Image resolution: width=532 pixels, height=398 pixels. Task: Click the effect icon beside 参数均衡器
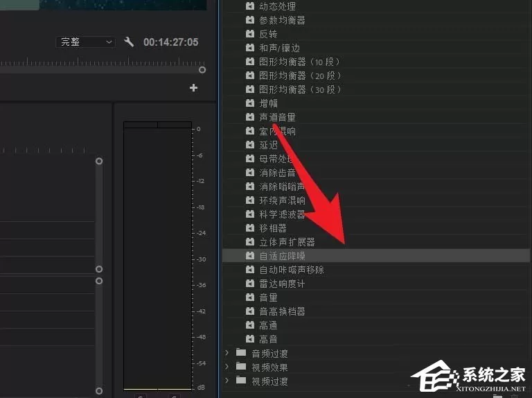click(250, 20)
